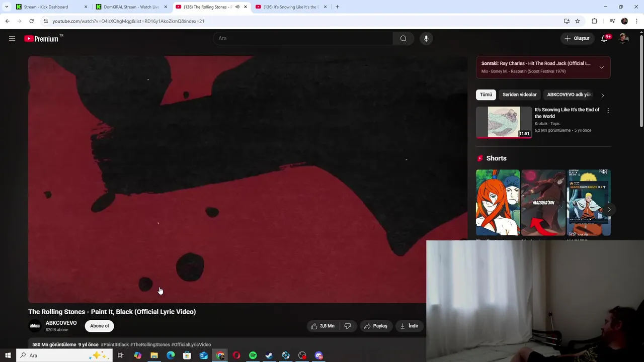Screen dimensions: 644x362
Task: Select the Tümü filter chip
Action: tap(486, 95)
